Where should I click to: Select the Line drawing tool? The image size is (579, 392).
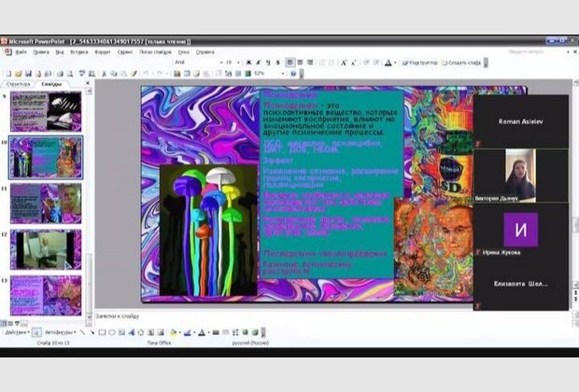pyautogui.click(x=81, y=331)
